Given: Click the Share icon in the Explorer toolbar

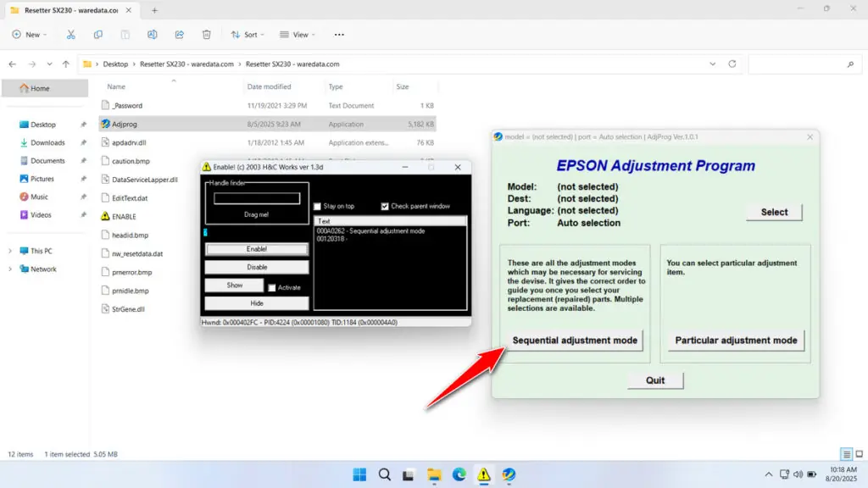Looking at the screenshot, I should pos(179,35).
